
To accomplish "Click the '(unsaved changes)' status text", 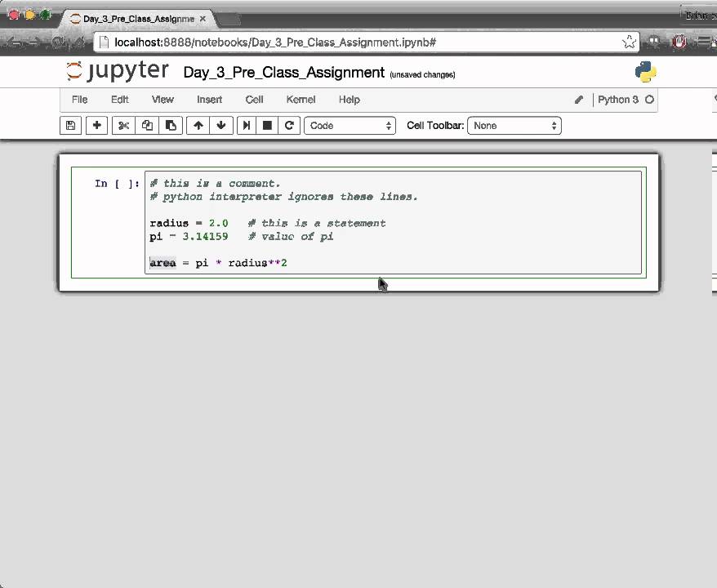I will 422,75.
